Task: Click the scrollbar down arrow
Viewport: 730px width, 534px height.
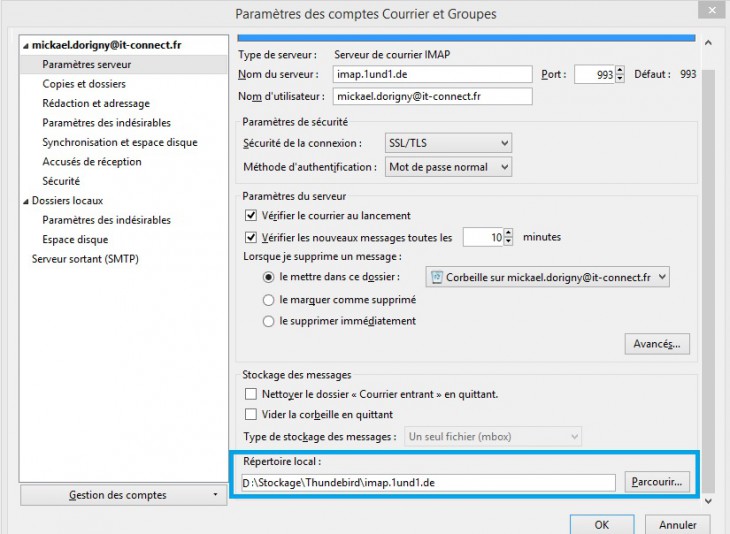Action: (x=708, y=501)
